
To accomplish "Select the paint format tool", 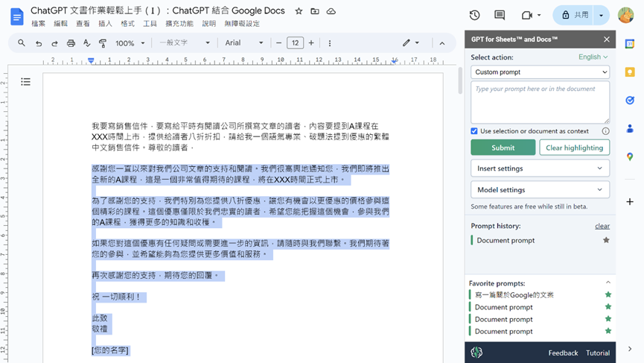I will [103, 43].
